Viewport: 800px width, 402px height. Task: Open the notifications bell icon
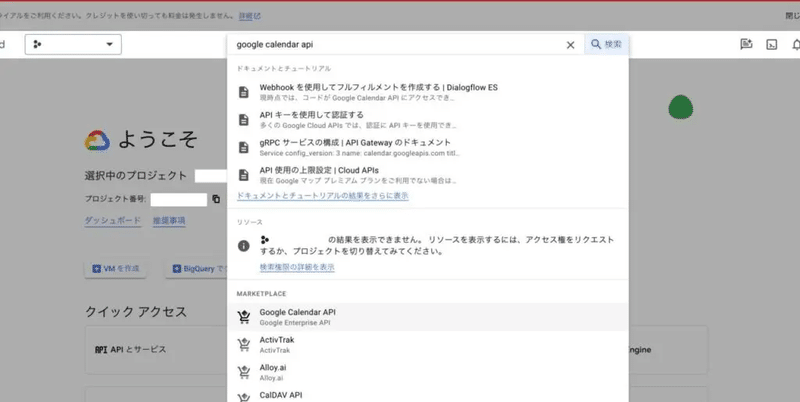[x=795, y=44]
